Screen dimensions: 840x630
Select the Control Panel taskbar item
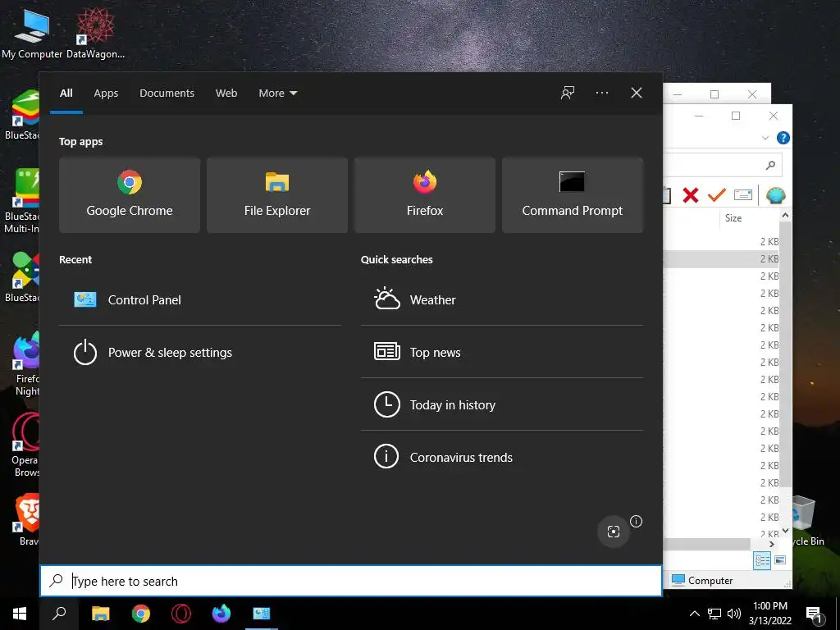coord(262,614)
